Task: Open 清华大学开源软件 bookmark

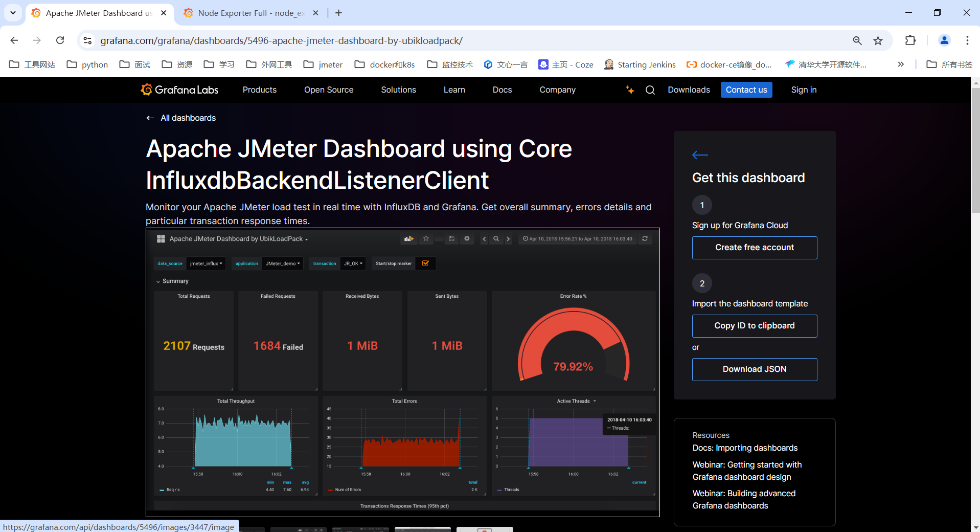Action: click(x=826, y=64)
